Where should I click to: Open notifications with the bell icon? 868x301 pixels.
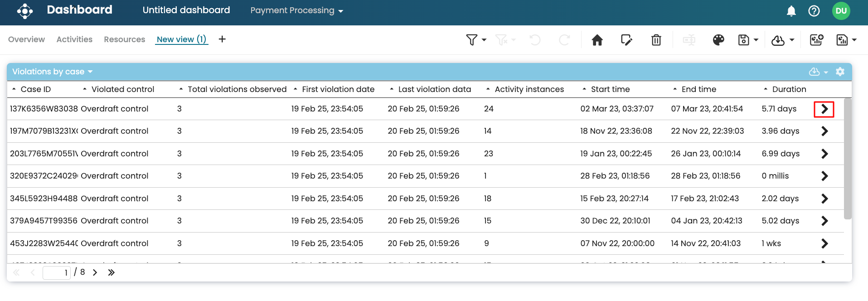coord(791,11)
